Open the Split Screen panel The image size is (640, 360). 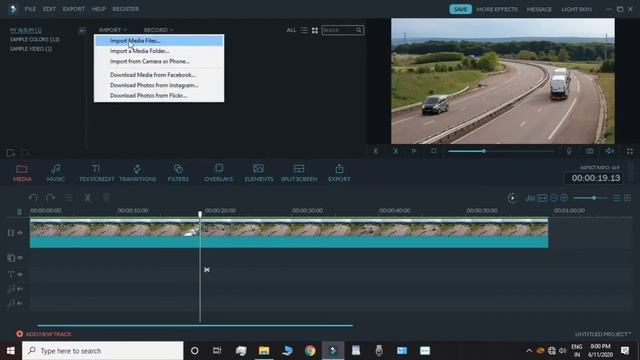pos(299,173)
